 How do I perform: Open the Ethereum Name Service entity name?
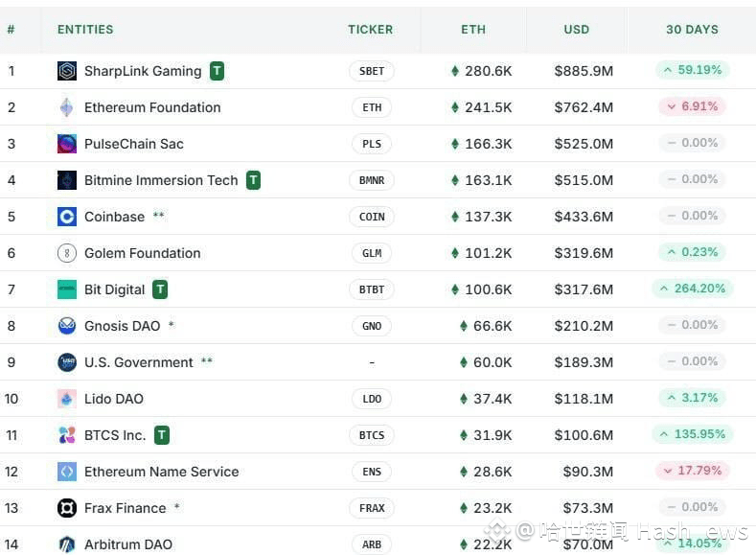tap(162, 472)
